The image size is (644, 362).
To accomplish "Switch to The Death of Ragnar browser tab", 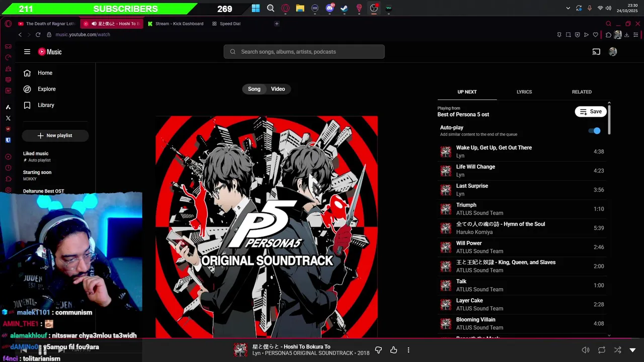I will pos(47,24).
